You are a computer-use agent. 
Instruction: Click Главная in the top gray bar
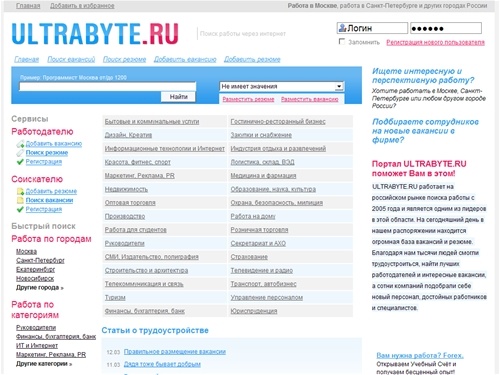coord(28,6)
